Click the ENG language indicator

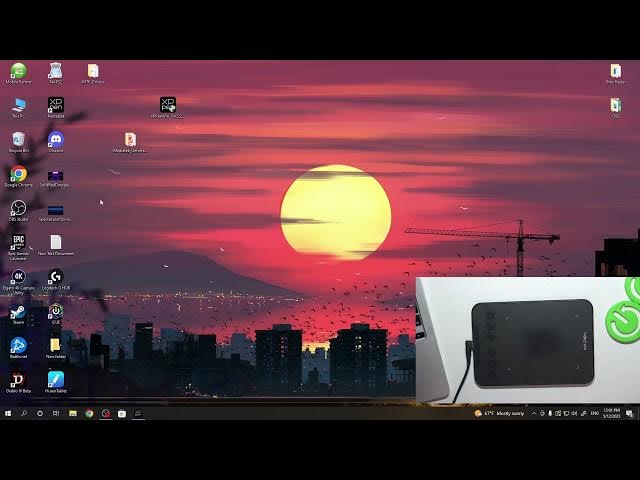tap(595, 413)
